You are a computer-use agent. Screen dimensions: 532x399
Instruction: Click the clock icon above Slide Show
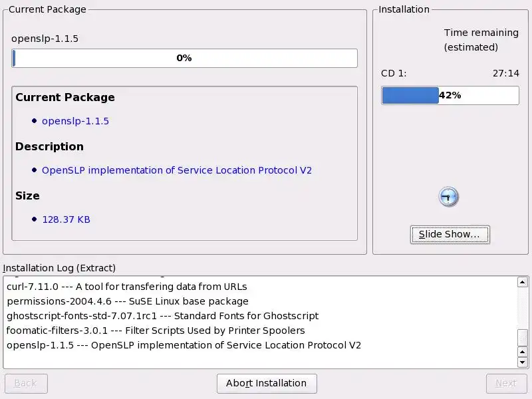[449, 197]
